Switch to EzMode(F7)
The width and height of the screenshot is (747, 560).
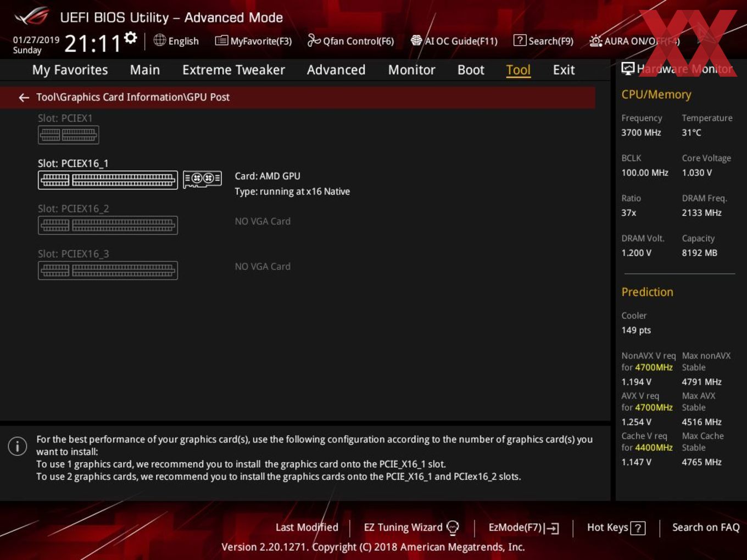click(523, 528)
